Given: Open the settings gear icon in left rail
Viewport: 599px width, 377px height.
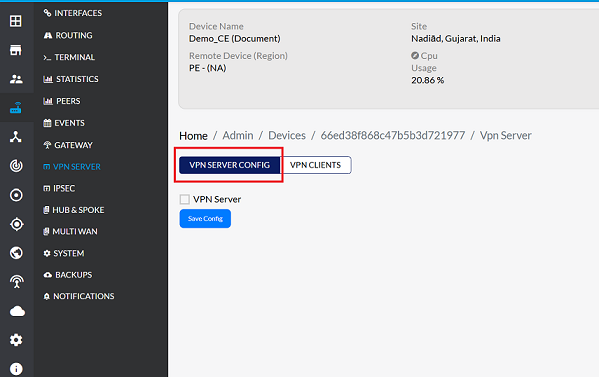Looking at the screenshot, I should pos(16,340).
